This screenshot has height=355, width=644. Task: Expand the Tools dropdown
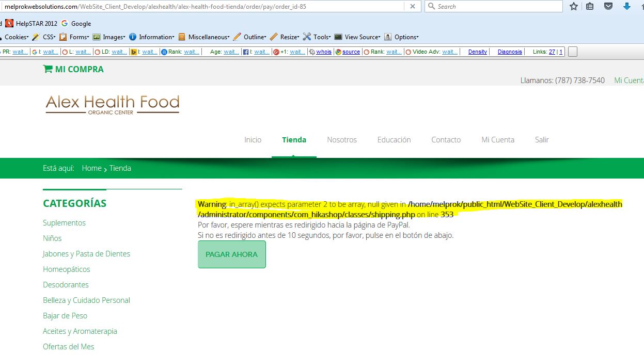coord(317,37)
